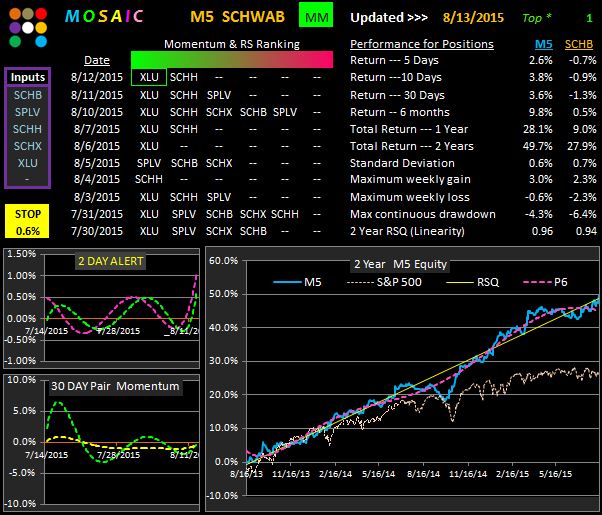
Task: Click the 5.0% axis label on Pair Momentum chart
Action: [x=24, y=411]
